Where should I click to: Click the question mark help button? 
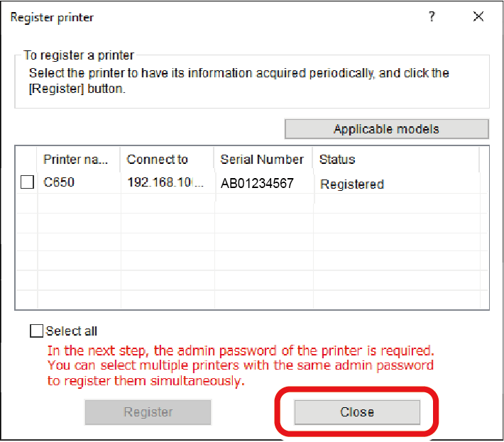point(432,17)
